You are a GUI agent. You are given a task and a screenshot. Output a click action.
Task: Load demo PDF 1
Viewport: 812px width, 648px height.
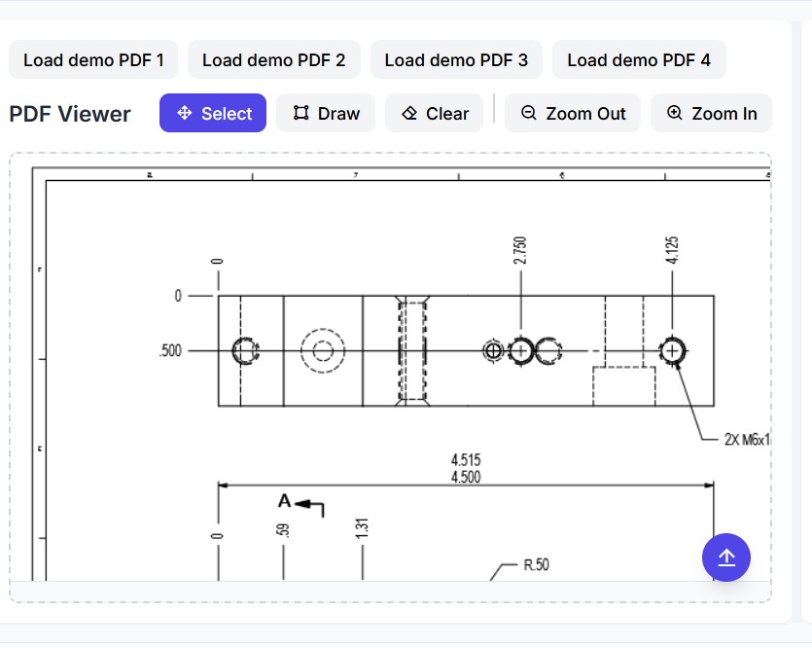click(92, 59)
